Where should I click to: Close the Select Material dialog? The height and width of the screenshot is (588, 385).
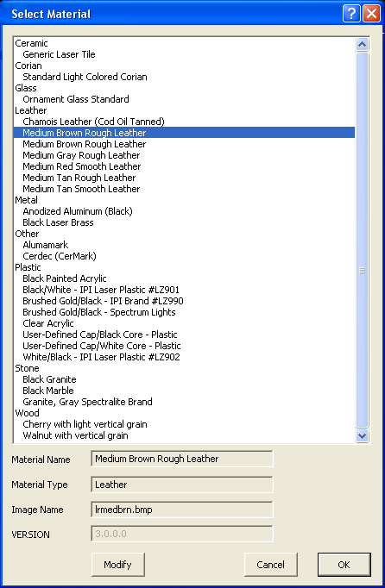371,14
